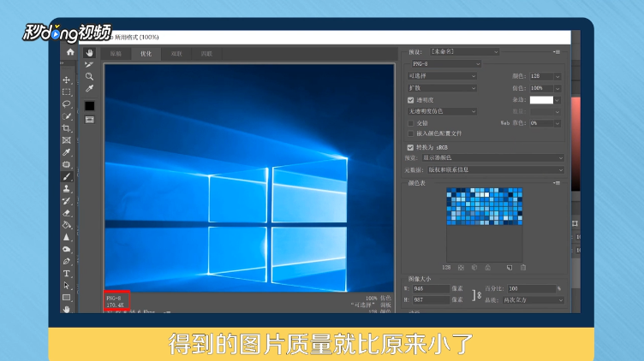Viewport: 644px width, 361px height.
Task: Click map selected colors to transparent icon
Action: pyautogui.click(x=461, y=268)
